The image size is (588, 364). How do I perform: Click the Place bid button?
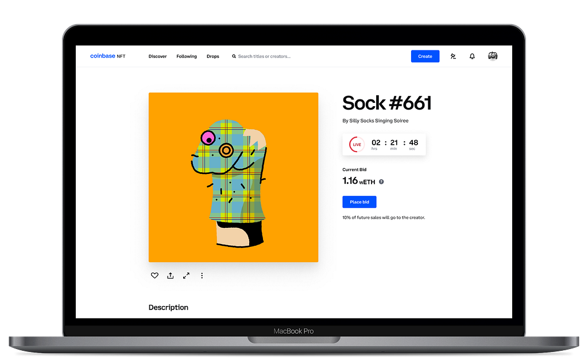click(x=359, y=202)
